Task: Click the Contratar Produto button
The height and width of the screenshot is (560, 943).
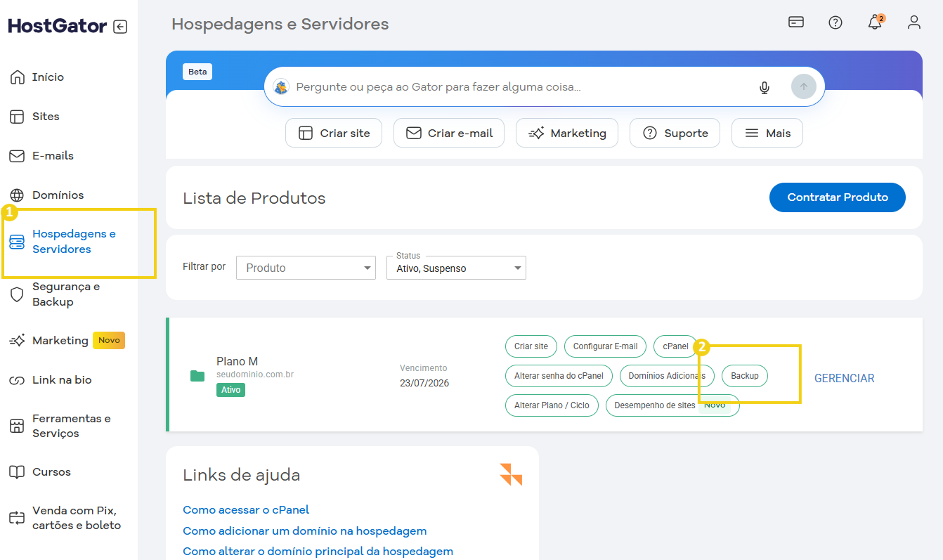Action: click(x=838, y=197)
